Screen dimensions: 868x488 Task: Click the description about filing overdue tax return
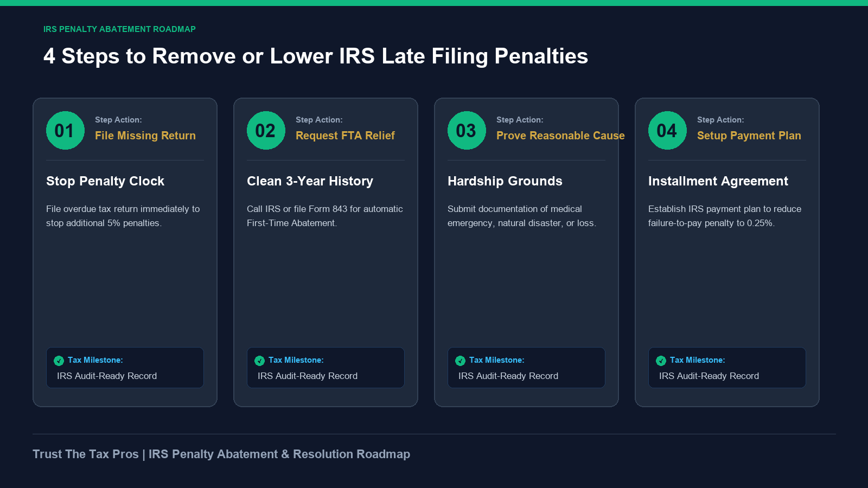(x=123, y=216)
